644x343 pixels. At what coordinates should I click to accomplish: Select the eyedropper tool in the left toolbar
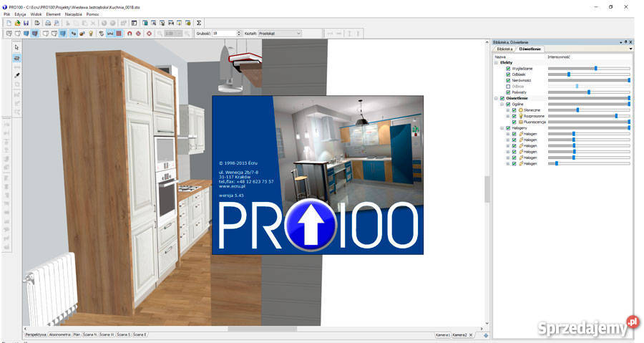[17, 75]
